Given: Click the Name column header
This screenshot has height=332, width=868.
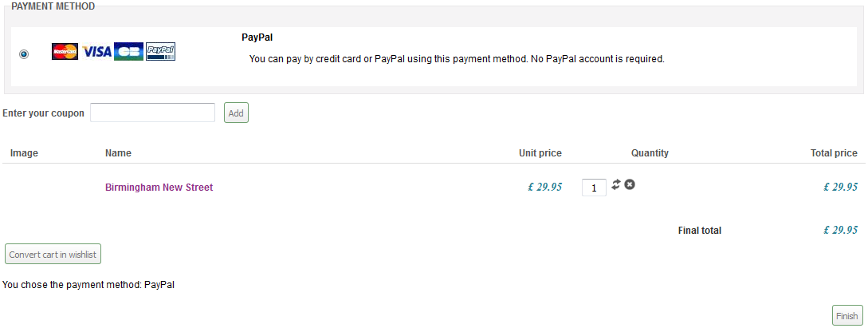Looking at the screenshot, I should pyautogui.click(x=119, y=153).
